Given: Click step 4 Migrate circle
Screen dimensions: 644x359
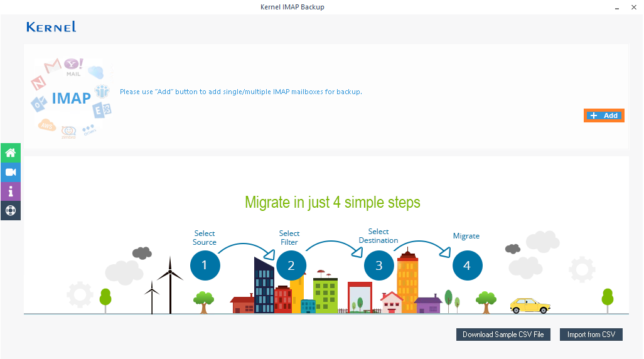Looking at the screenshot, I should pyautogui.click(x=468, y=265).
